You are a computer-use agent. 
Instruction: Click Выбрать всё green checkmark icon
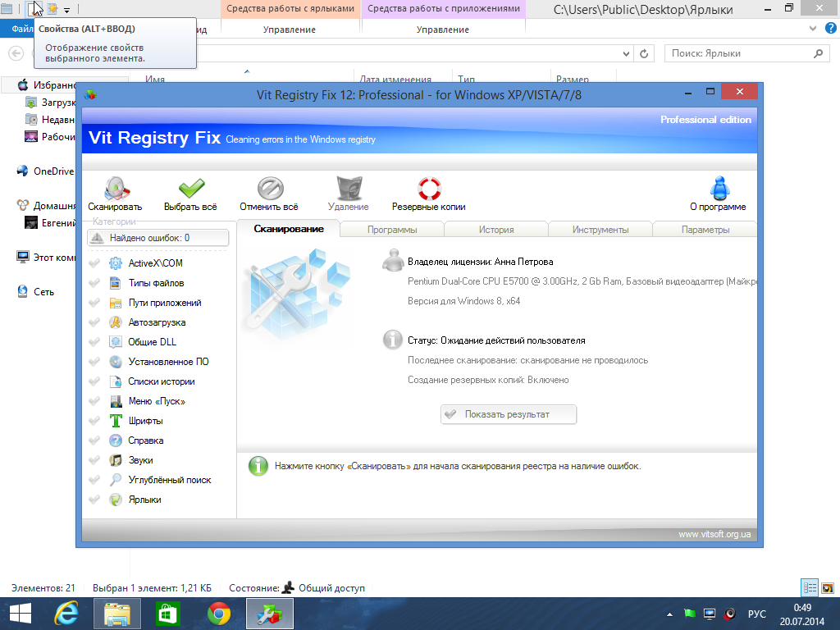[x=191, y=189]
